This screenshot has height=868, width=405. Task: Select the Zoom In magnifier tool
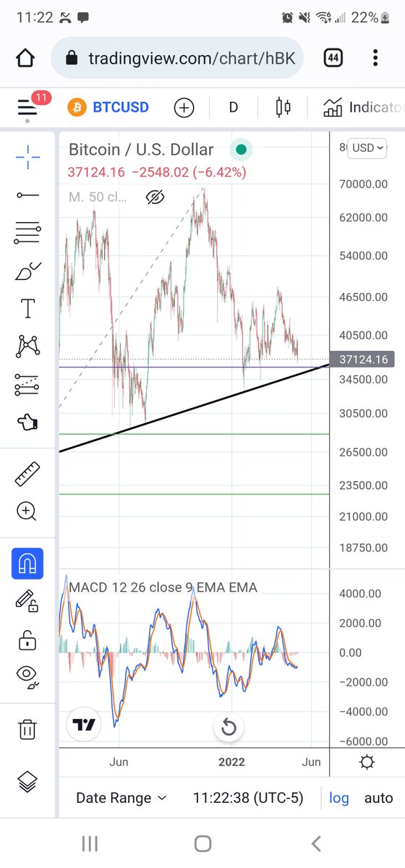click(x=27, y=512)
